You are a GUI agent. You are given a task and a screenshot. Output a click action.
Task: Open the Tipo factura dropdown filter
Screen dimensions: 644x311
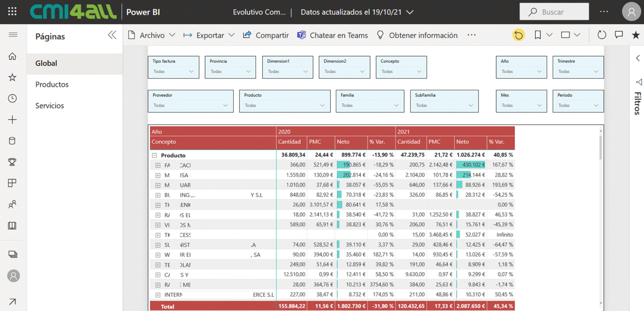[x=173, y=71]
